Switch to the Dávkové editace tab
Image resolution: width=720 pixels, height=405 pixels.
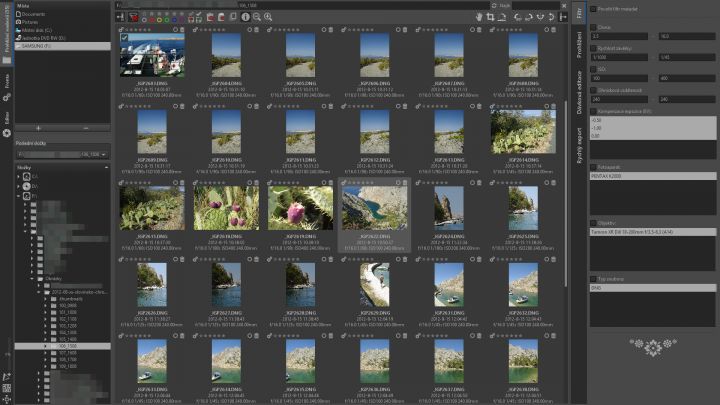click(x=579, y=93)
